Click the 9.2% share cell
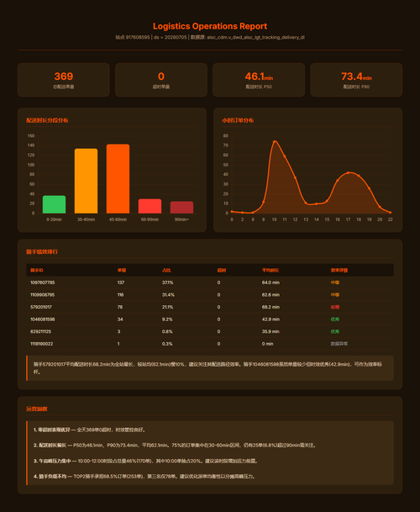The width and height of the screenshot is (420, 512). click(167, 319)
